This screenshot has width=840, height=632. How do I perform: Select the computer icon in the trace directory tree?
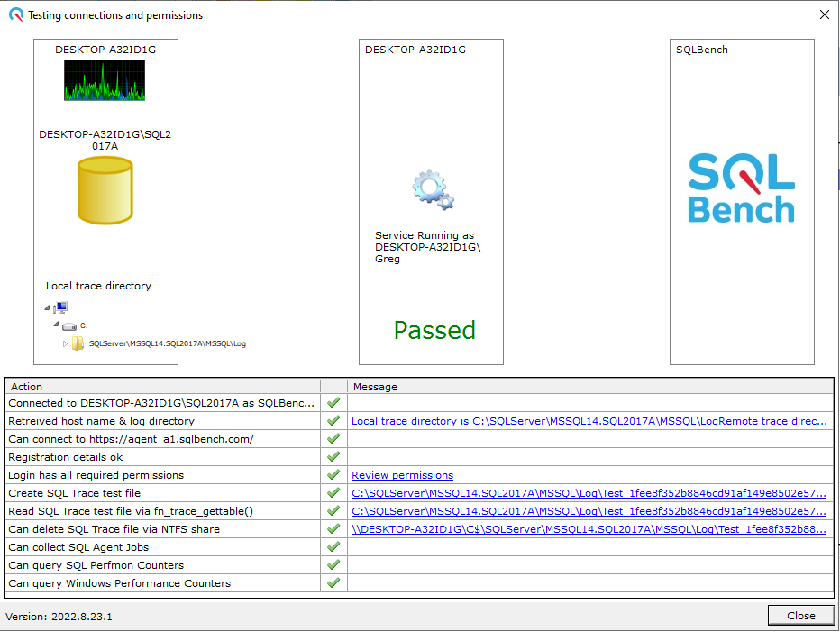click(x=60, y=307)
